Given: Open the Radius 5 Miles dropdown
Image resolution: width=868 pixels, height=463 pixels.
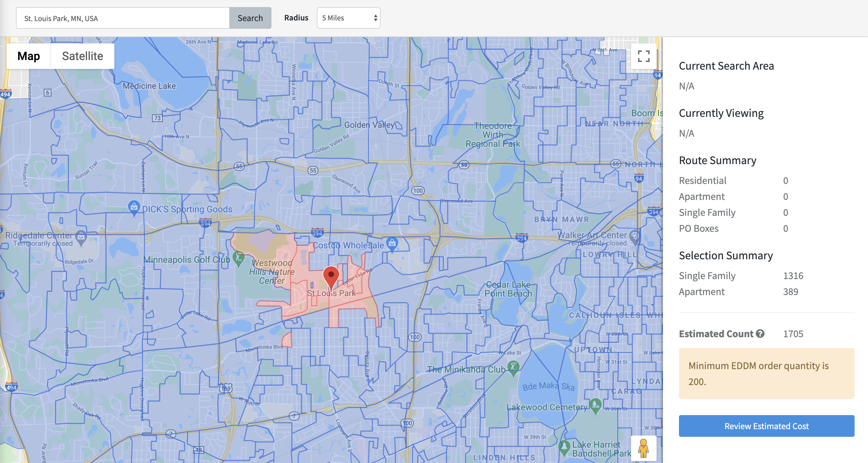Looking at the screenshot, I should 348,18.
